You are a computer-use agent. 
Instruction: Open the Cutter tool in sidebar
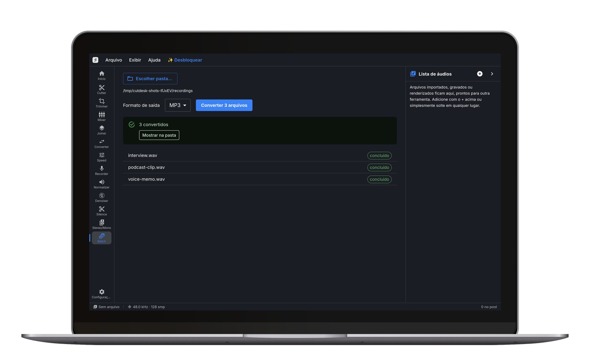pyautogui.click(x=101, y=90)
